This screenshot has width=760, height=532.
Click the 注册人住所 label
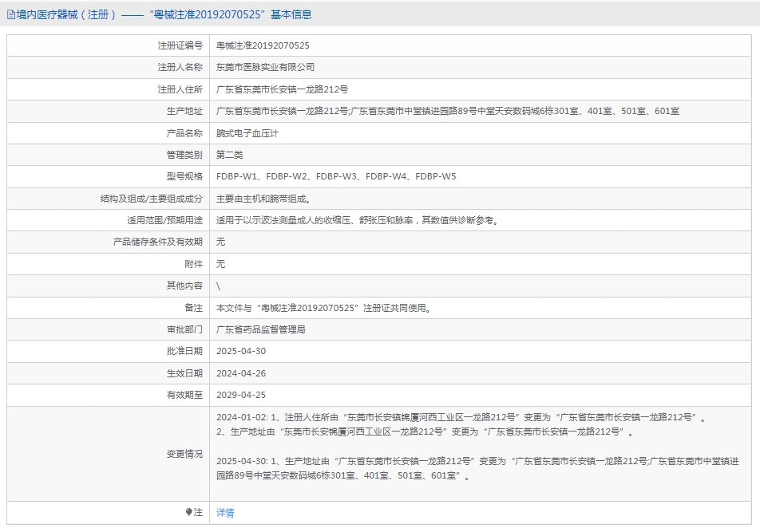(x=180, y=89)
